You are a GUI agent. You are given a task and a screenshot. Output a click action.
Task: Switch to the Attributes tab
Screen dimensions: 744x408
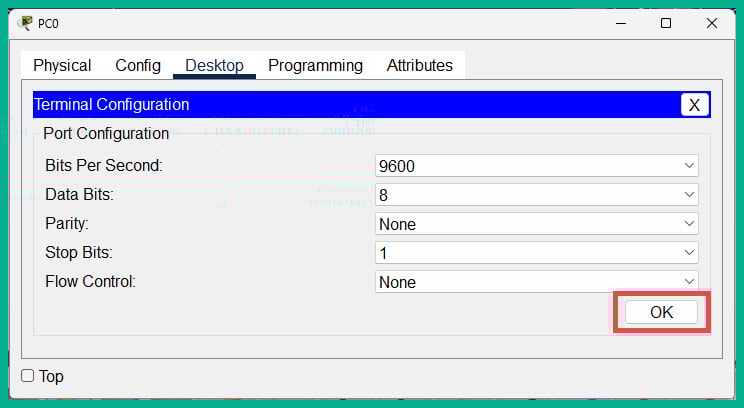point(419,66)
